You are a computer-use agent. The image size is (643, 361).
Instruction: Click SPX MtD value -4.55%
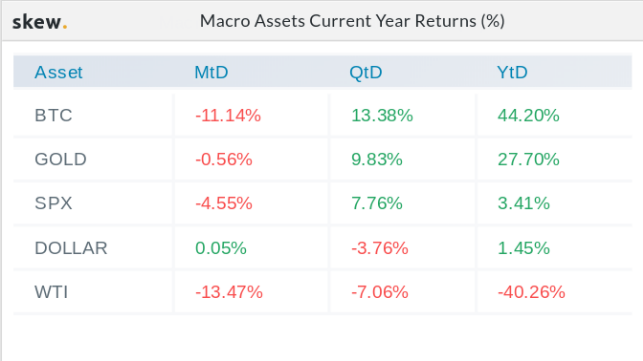coord(224,203)
